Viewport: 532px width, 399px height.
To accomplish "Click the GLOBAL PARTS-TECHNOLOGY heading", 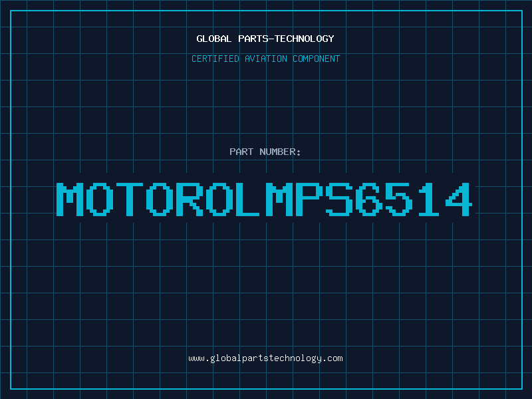I will pyautogui.click(x=265, y=39).
